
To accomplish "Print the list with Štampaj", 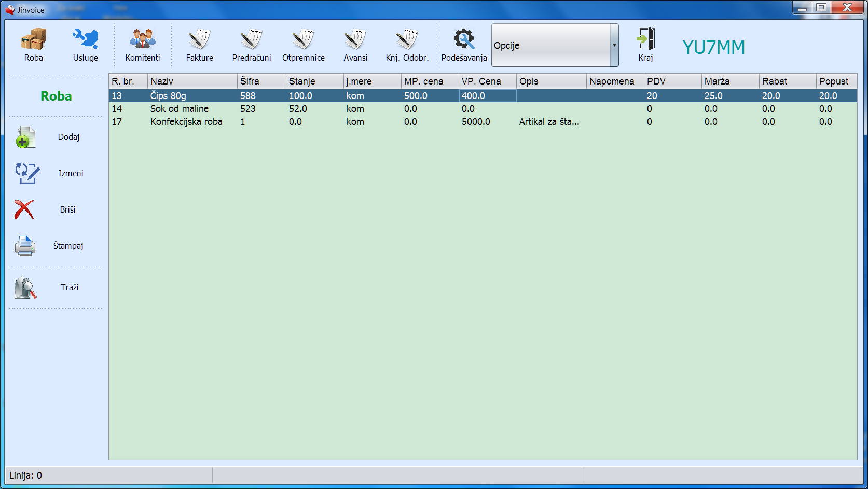I will 56,246.
